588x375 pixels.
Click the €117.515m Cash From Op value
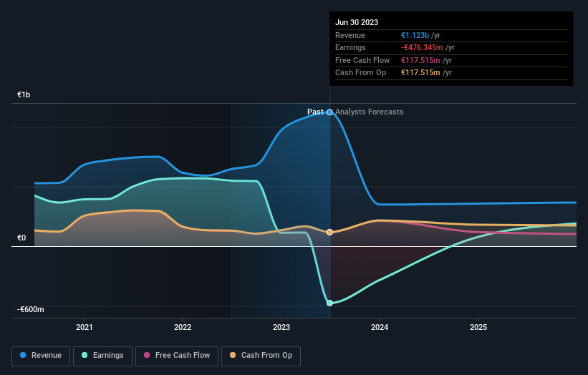point(420,73)
